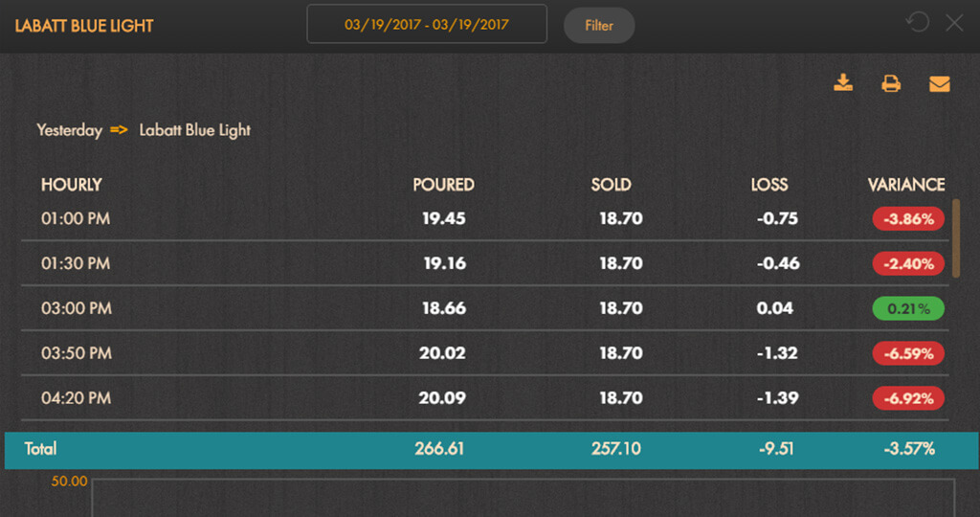The height and width of the screenshot is (517, 980).
Task: Click the Total summary row
Action: tap(492, 449)
